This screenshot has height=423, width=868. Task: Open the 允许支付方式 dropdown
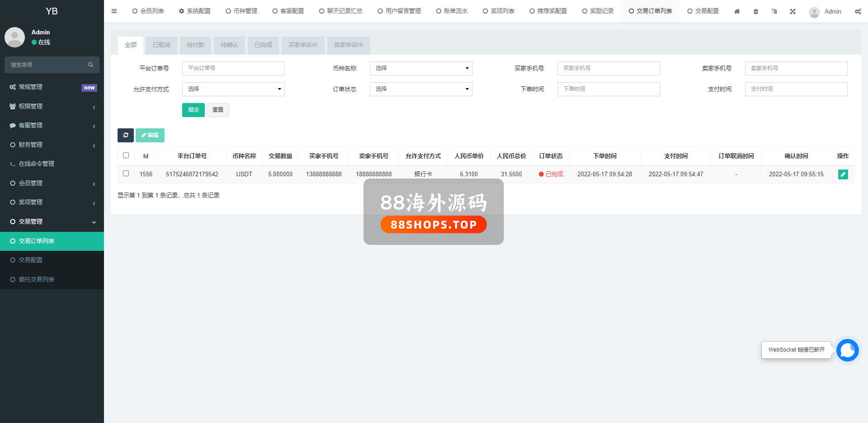point(233,89)
